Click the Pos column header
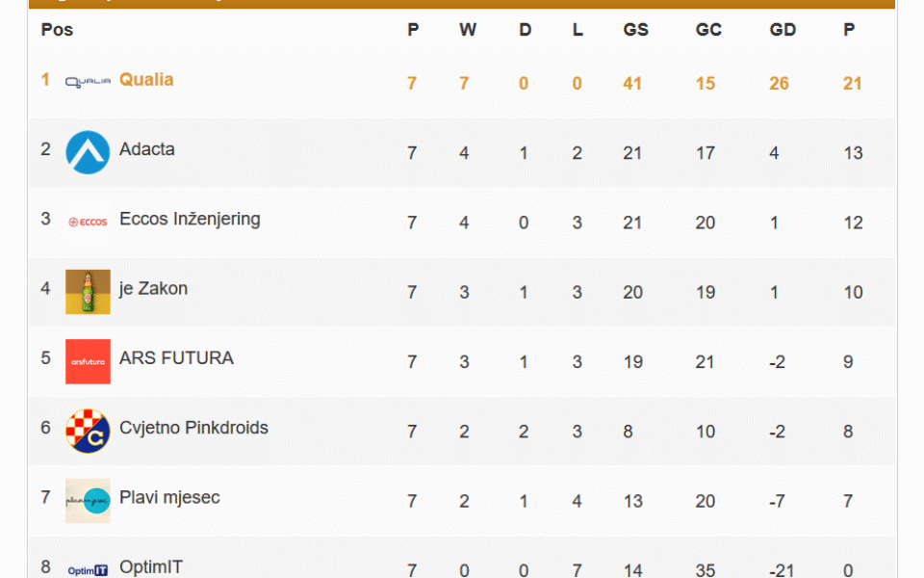924x578 pixels. pos(57,30)
